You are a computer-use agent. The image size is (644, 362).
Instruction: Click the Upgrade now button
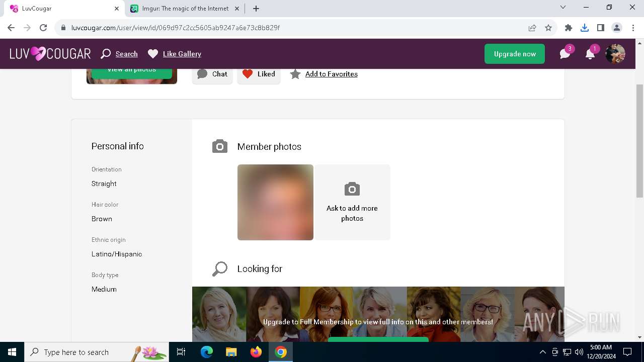click(x=515, y=54)
